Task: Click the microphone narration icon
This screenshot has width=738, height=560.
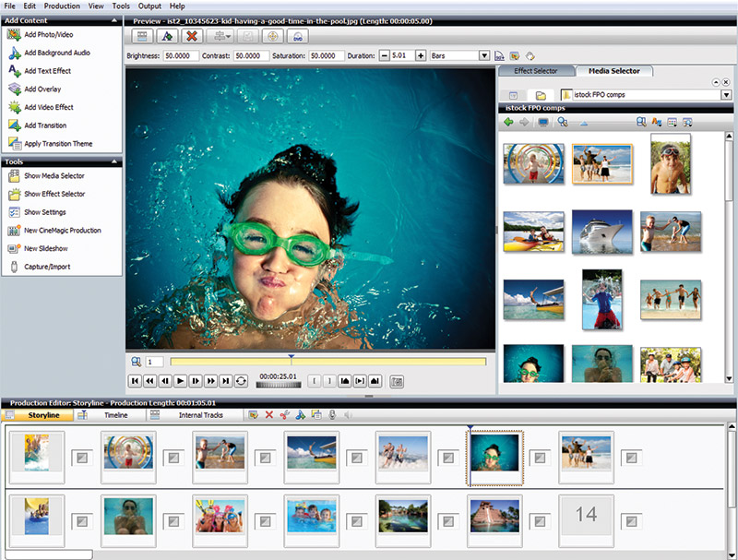Action: coord(332,415)
